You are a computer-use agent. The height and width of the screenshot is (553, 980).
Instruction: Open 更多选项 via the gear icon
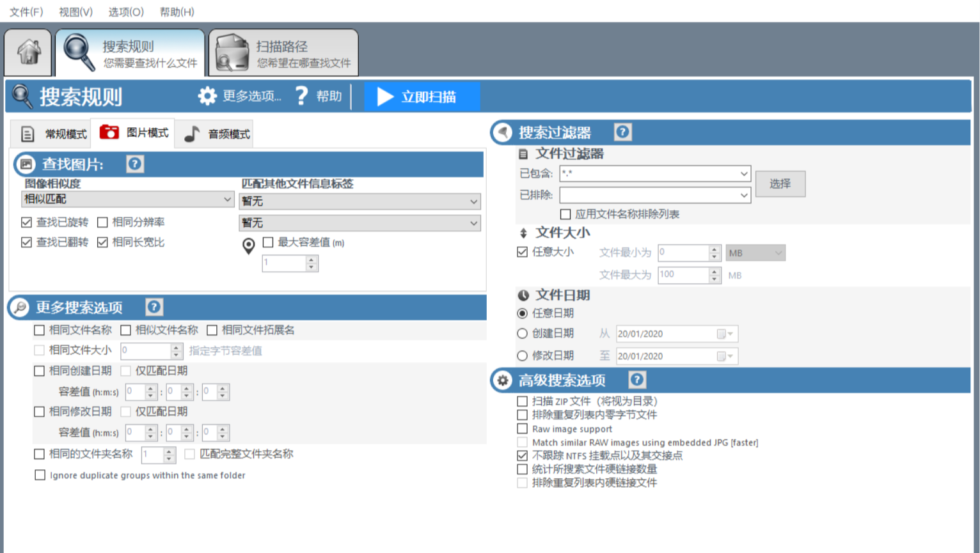(208, 95)
